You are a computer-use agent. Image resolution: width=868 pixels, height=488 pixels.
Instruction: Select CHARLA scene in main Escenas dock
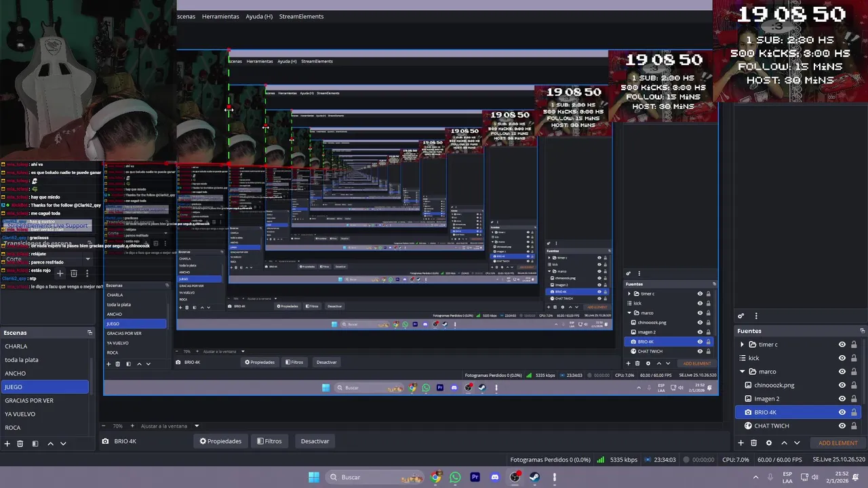point(45,346)
